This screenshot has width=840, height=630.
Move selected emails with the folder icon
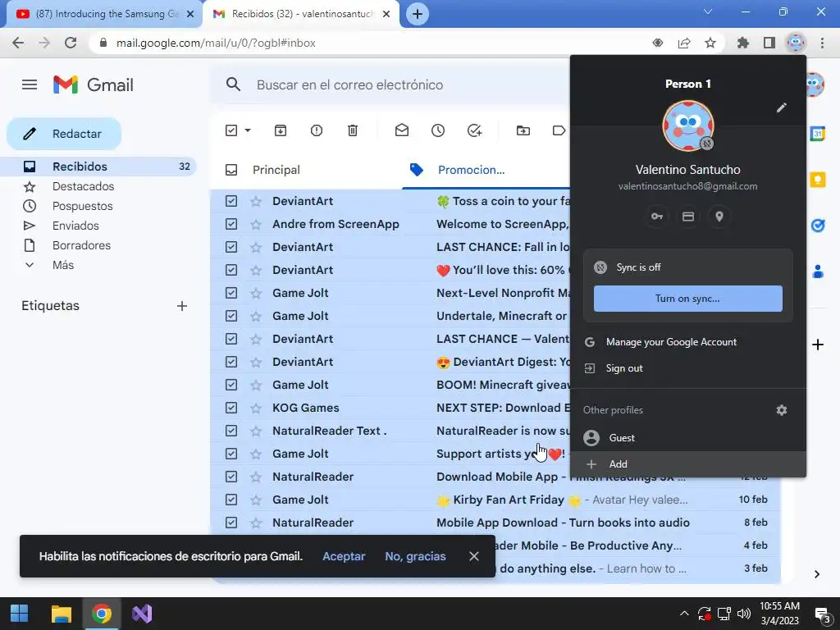[523, 130]
